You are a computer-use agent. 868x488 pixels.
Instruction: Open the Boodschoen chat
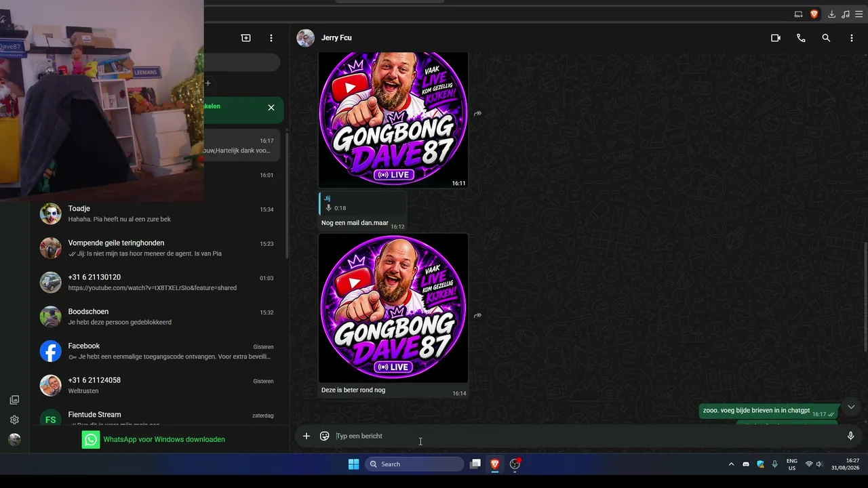coord(160,317)
